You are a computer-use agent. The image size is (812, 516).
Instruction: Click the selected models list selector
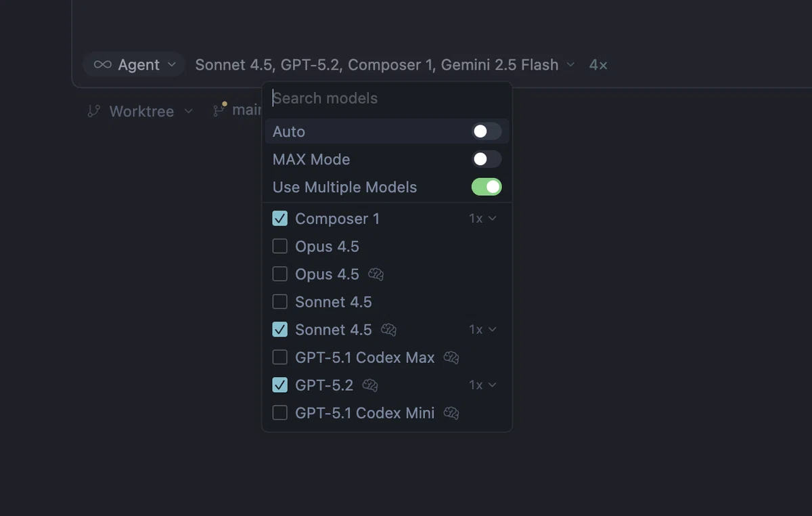385,65
